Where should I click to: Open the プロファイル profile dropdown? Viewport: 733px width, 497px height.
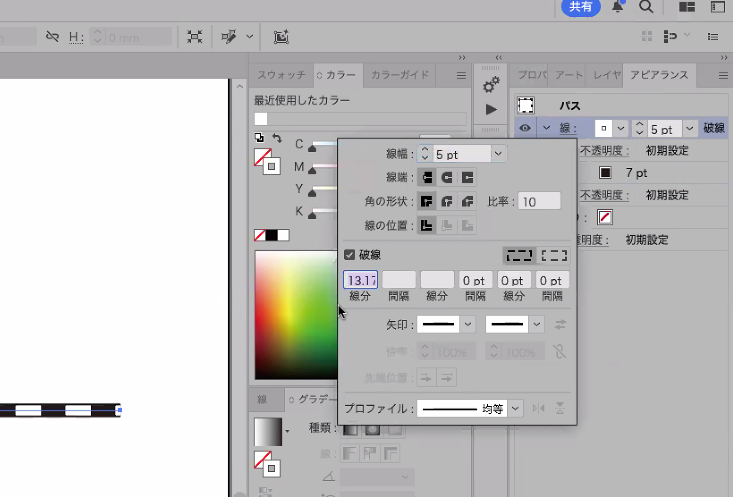click(516, 408)
